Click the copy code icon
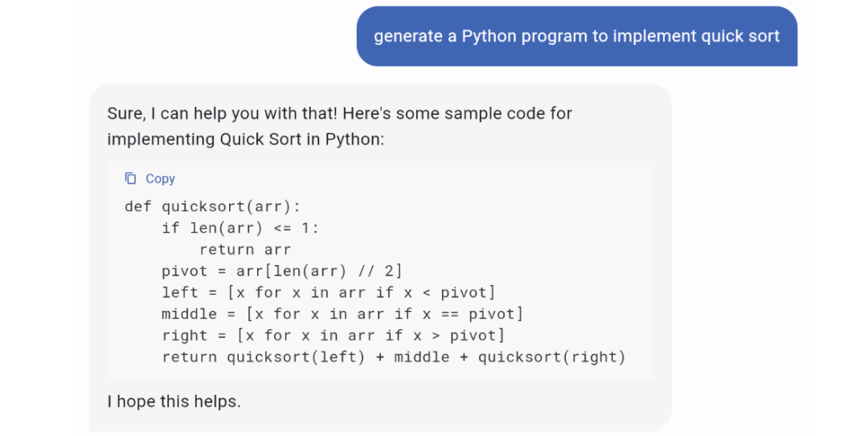This screenshot has width=868, height=436. point(131,178)
